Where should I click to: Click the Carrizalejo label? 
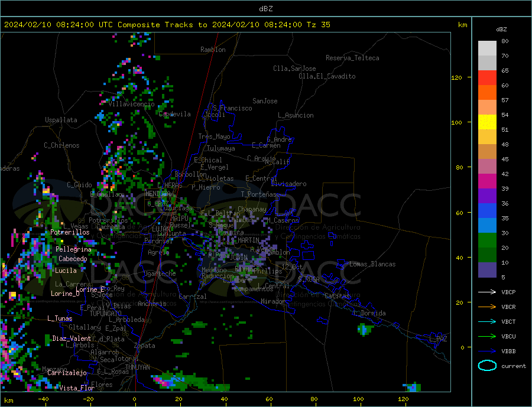pos(67,373)
